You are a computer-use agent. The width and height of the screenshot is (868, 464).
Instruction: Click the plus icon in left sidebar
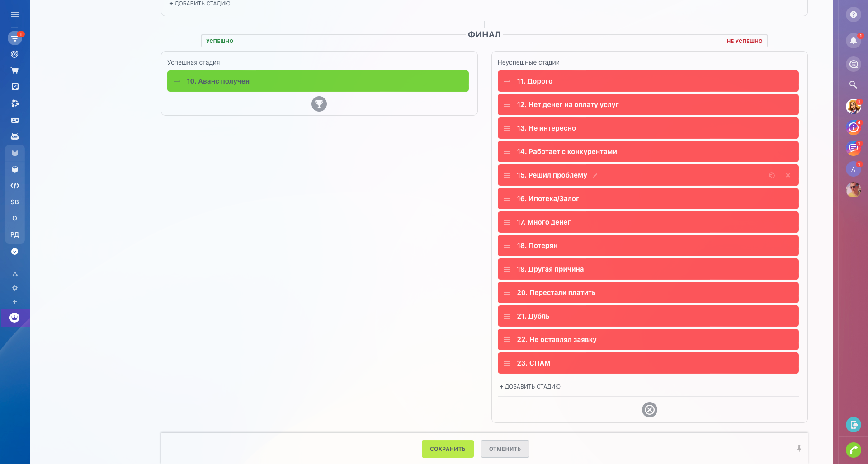coord(15,302)
